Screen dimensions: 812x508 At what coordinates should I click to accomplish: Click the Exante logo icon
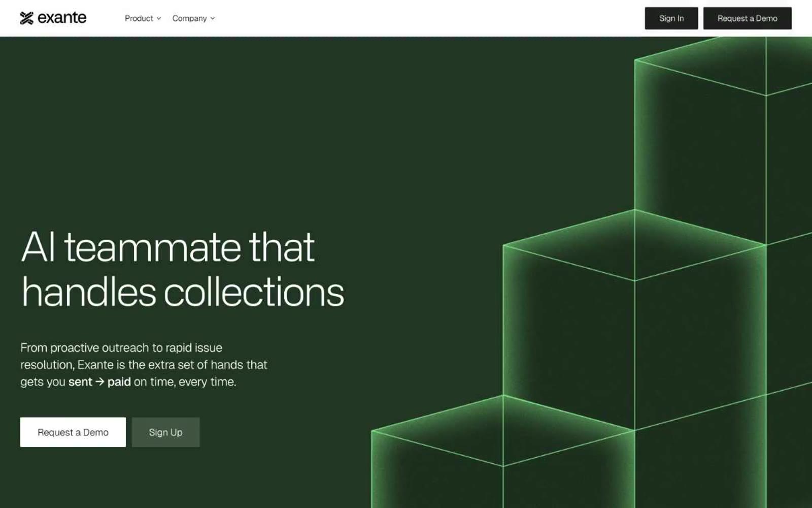(x=26, y=18)
